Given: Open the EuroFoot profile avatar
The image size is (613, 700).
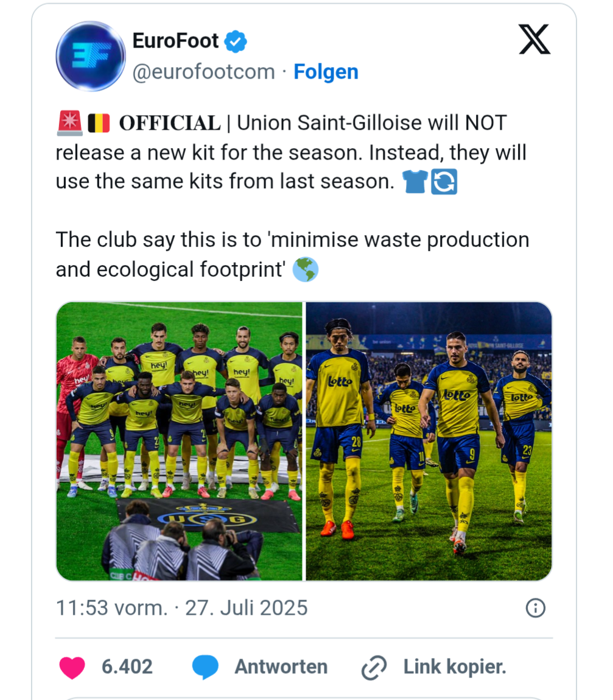Looking at the screenshot, I should point(90,56).
